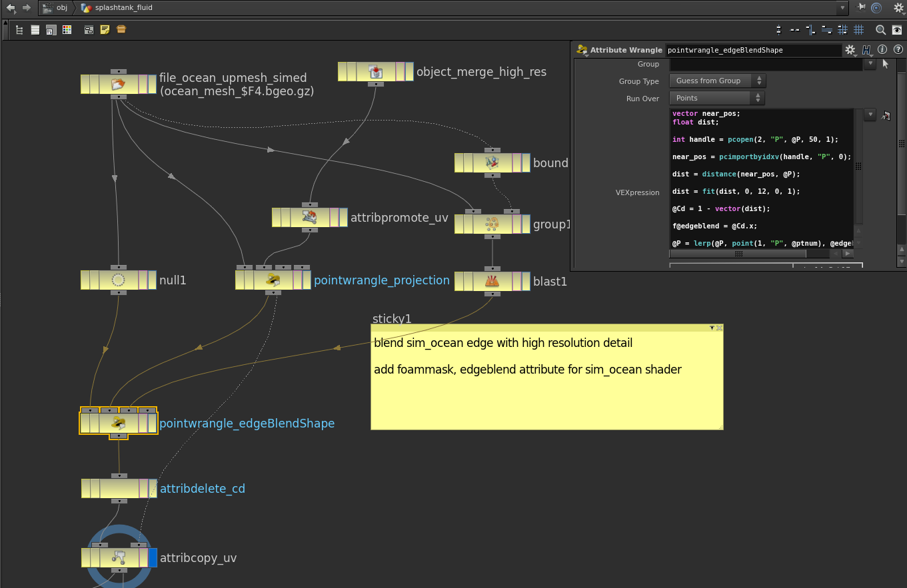This screenshot has width=907, height=588.
Task: Click parameter panel scroll down arrow
Action: pos(902,262)
